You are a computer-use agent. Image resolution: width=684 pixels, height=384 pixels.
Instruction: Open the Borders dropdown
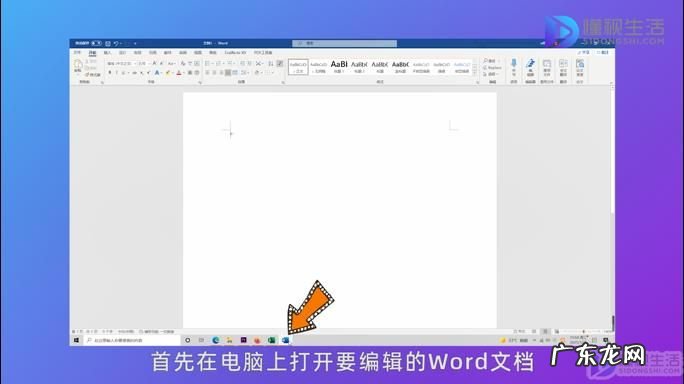coord(269,73)
